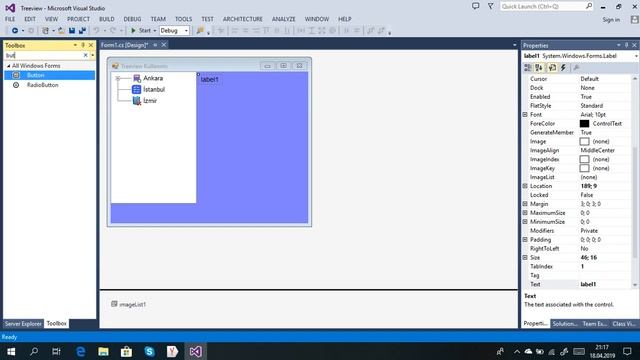Expand the MaximumSize property
The height and width of the screenshot is (360, 640).
[x=525, y=213]
